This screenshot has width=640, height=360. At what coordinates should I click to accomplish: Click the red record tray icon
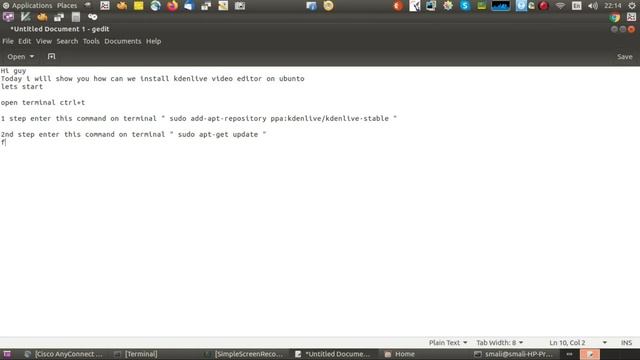coord(543,6)
